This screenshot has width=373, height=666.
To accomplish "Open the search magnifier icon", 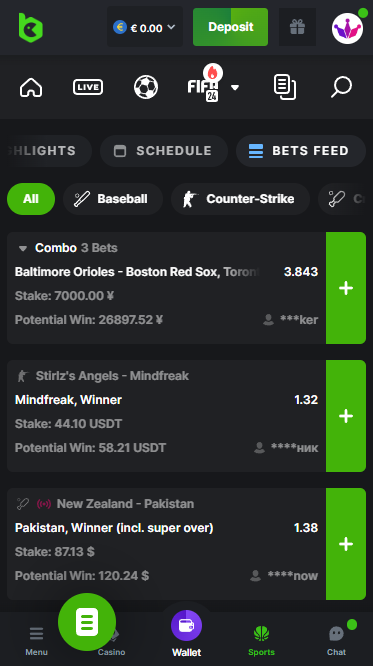I will [x=342, y=87].
